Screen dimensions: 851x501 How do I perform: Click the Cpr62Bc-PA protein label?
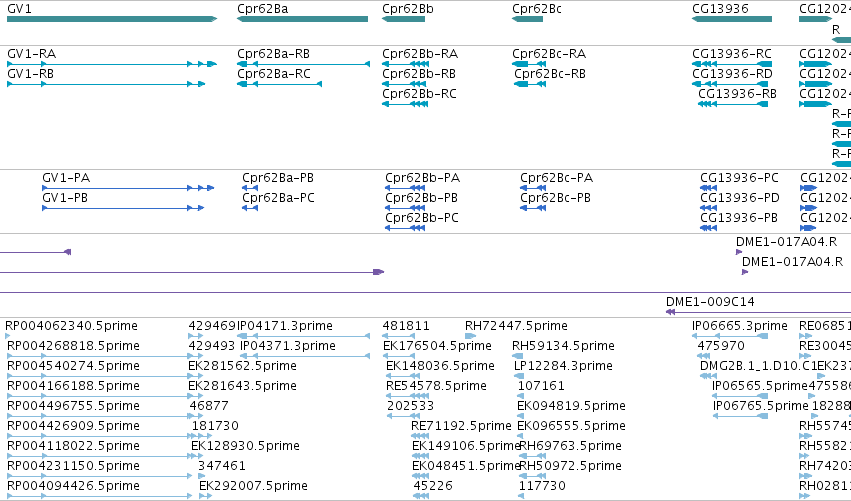point(557,178)
